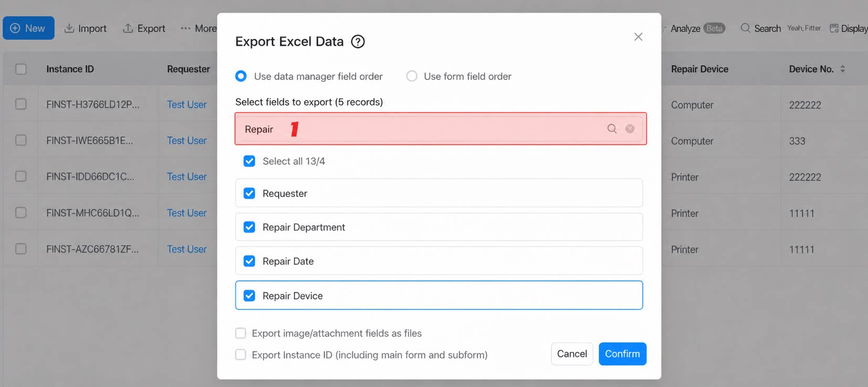Enable Export Instance ID option
This screenshot has width=868, height=387.
(x=240, y=354)
